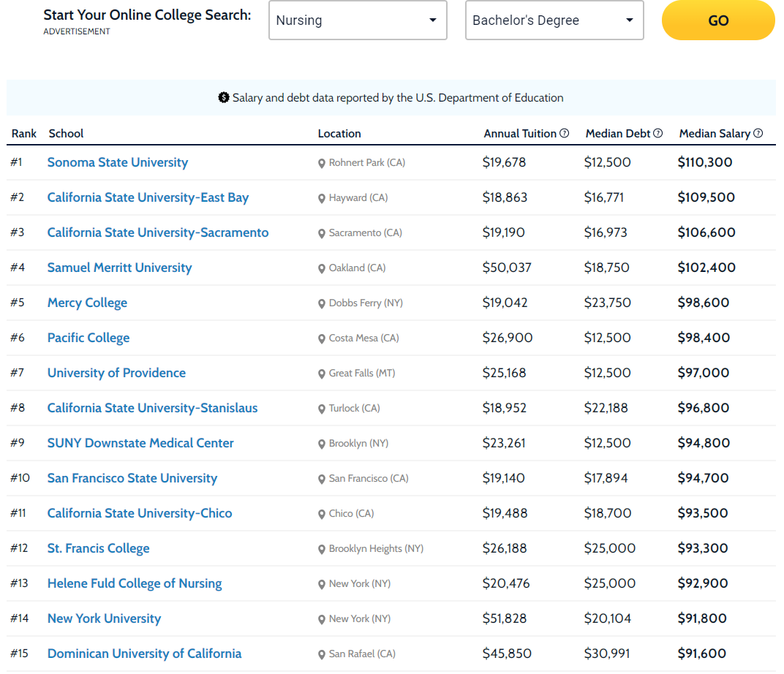
Task: Click the Location column header
Action: click(339, 133)
